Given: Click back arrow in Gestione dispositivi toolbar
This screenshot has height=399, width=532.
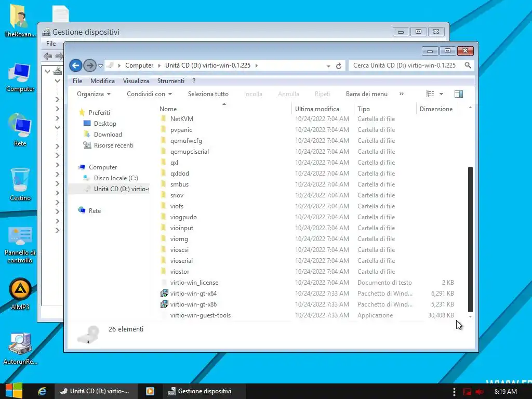Looking at the screenshot, I should click(x=48, y=56).
